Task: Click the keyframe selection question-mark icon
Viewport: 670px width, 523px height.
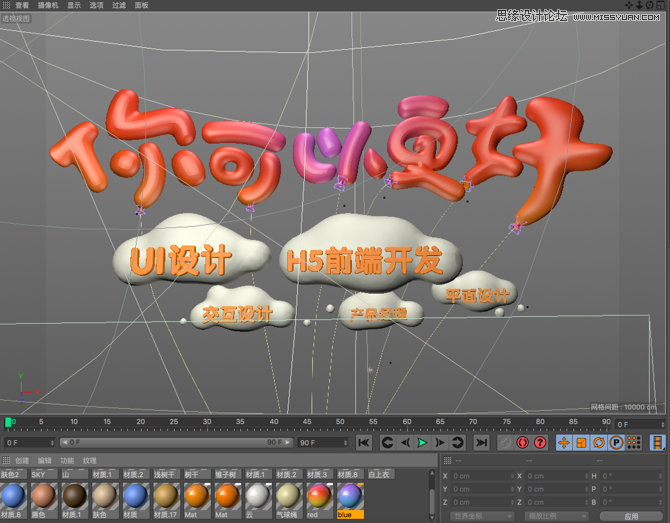Action: click(540, 443)
